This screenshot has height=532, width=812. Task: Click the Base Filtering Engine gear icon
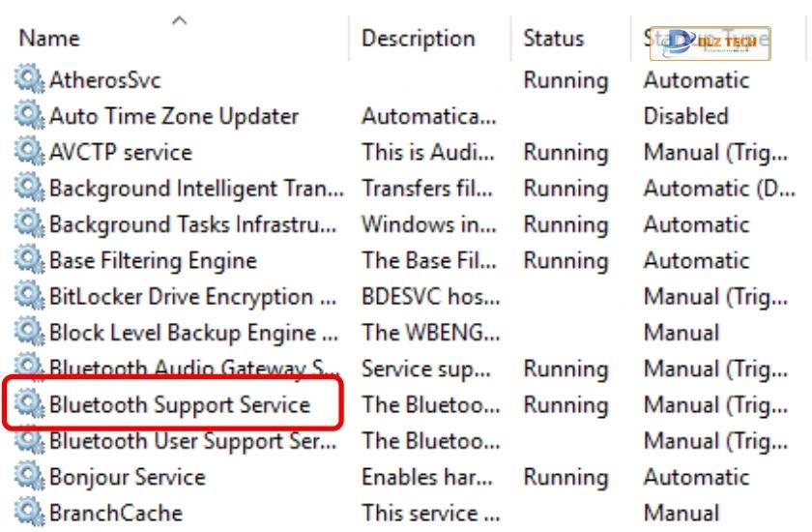point(29,259)
